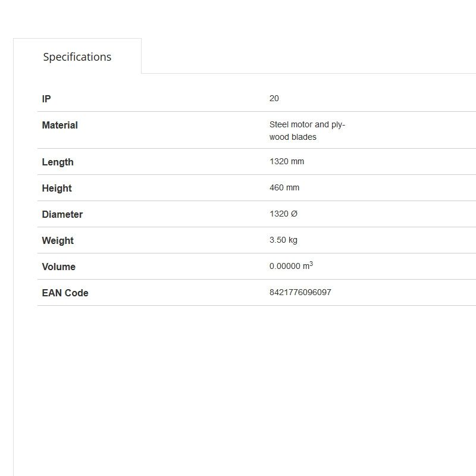Viewport: 476px width, 476px height.
Task: Click the EAN Code label
Action: [65, 293]
